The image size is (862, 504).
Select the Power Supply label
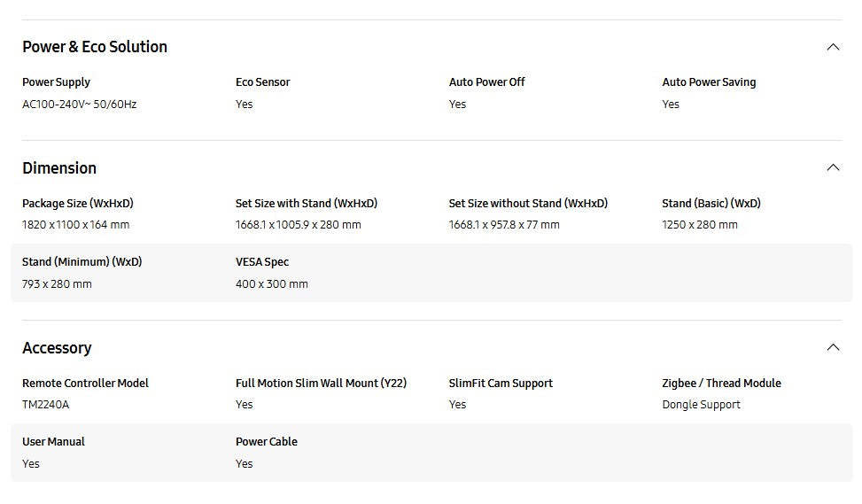[56, 82]
